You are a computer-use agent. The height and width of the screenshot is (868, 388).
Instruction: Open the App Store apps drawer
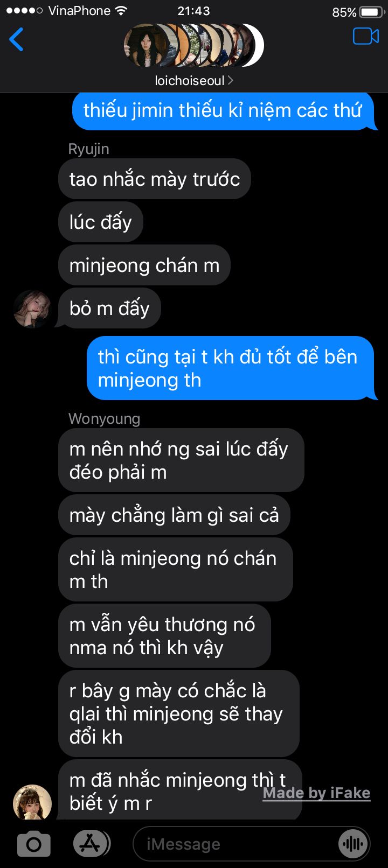(x=91, y=844)
